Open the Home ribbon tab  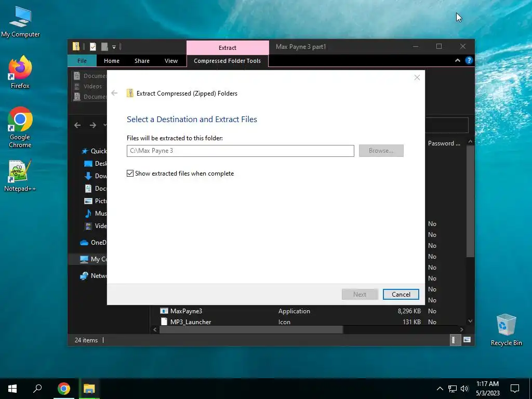point(112,61)
